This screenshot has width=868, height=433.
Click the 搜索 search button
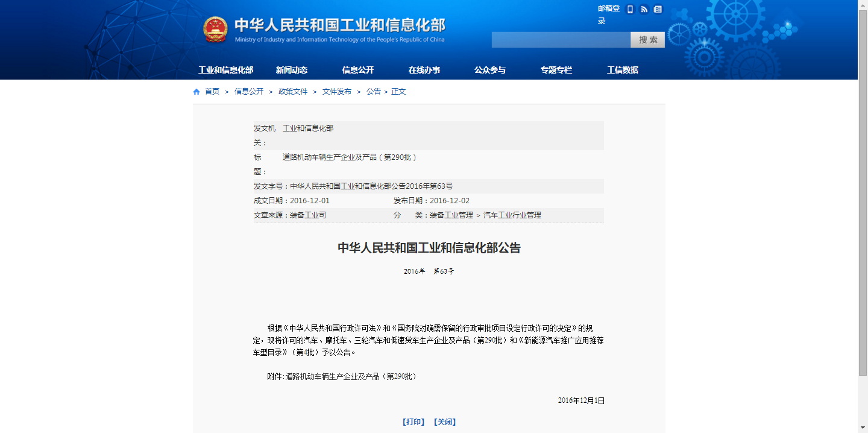coord(648,40)
